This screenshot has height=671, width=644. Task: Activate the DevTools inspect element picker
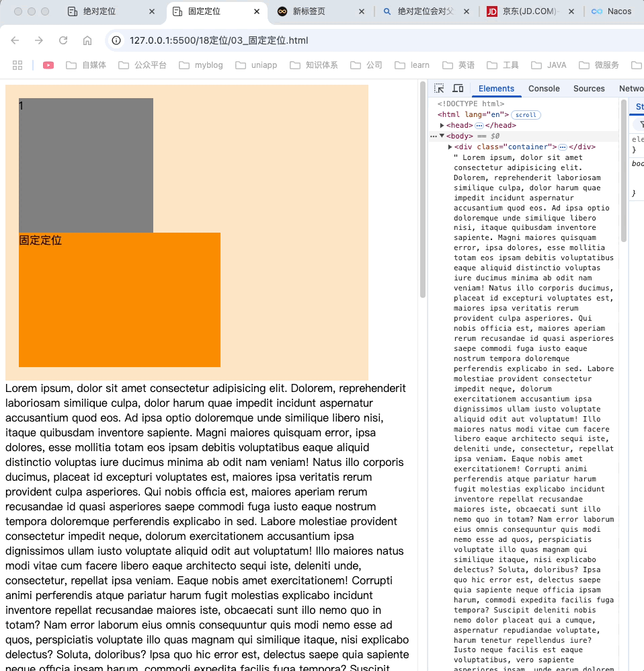[x=439, y=89]
